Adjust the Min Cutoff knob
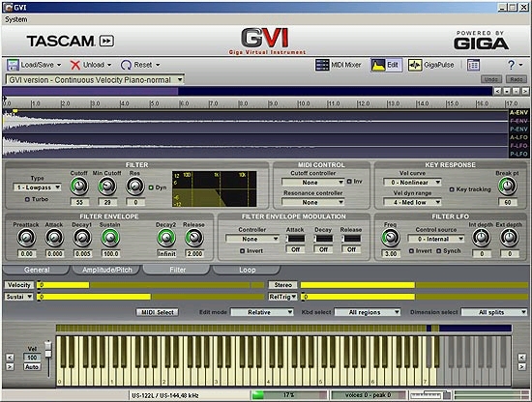This screenshot has height=402, width=532. tap(106, 187)
